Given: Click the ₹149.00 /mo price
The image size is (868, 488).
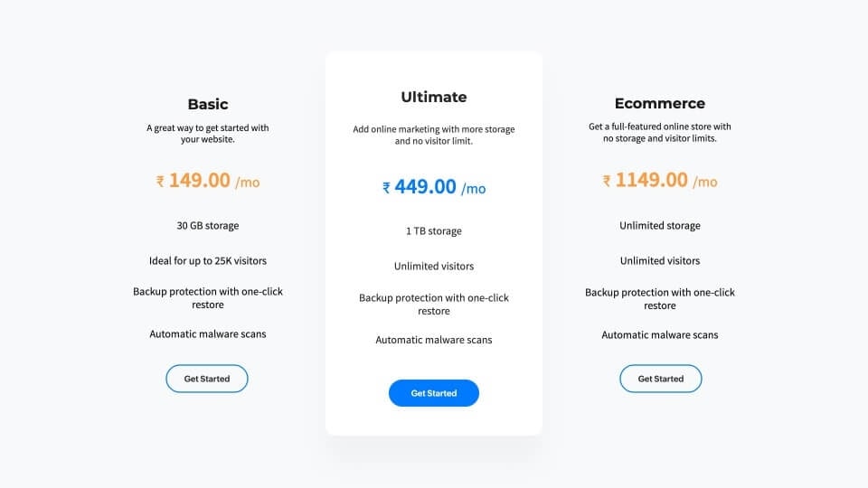Looking at the screenshot, I should (x=208, y=181).
